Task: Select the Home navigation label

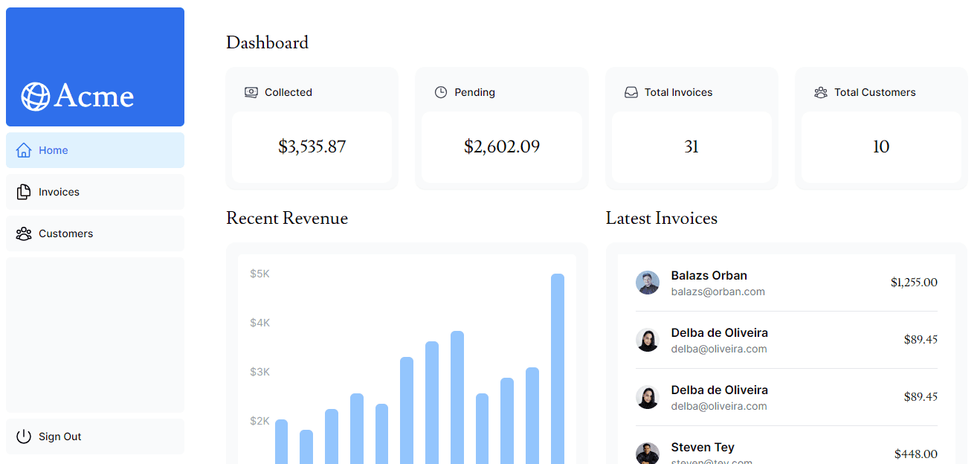Action: [54, 150]
